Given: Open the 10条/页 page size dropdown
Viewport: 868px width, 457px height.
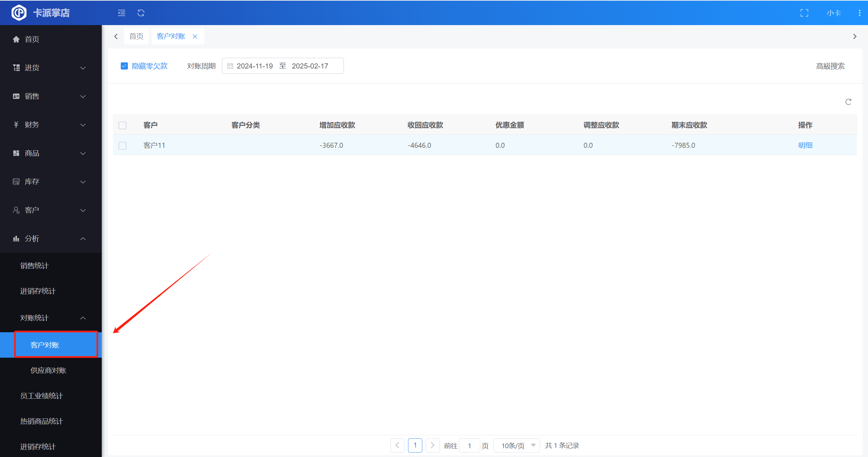Looking at the screenshot, I should tap(517, 445).
